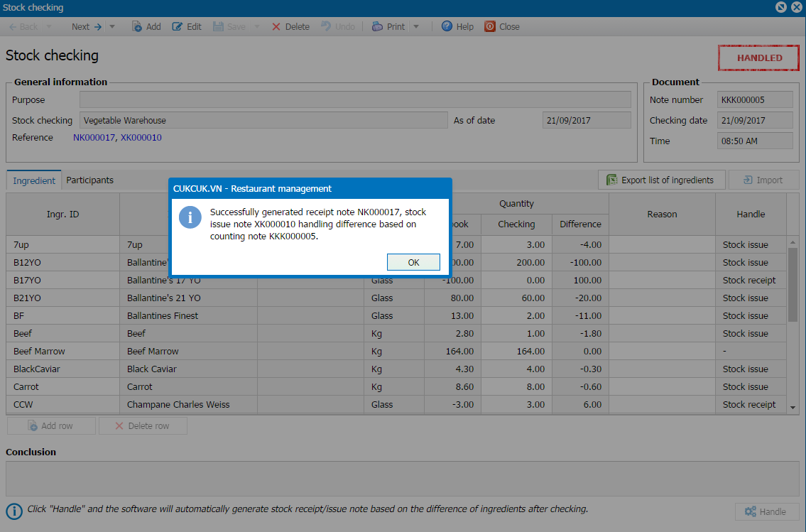Click the red Delete X icon
This screenshot has height=532, width=806.
click(276, 27)
